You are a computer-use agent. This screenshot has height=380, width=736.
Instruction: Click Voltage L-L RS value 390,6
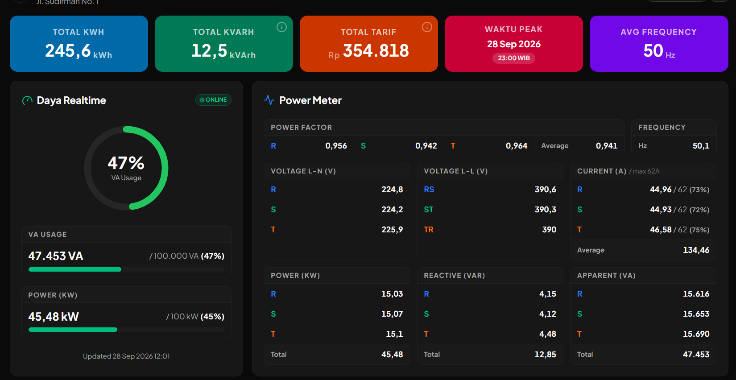545,190
